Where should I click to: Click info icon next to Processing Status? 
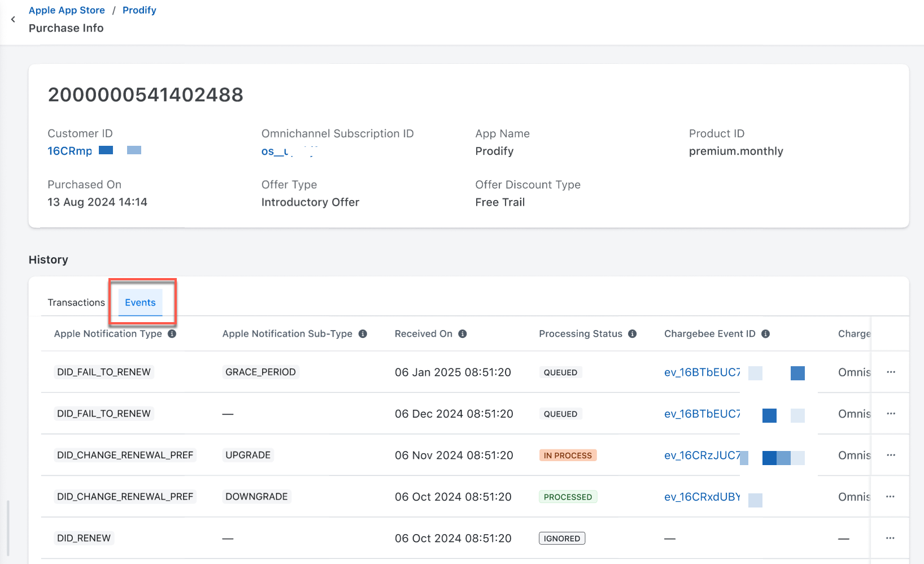633,334
